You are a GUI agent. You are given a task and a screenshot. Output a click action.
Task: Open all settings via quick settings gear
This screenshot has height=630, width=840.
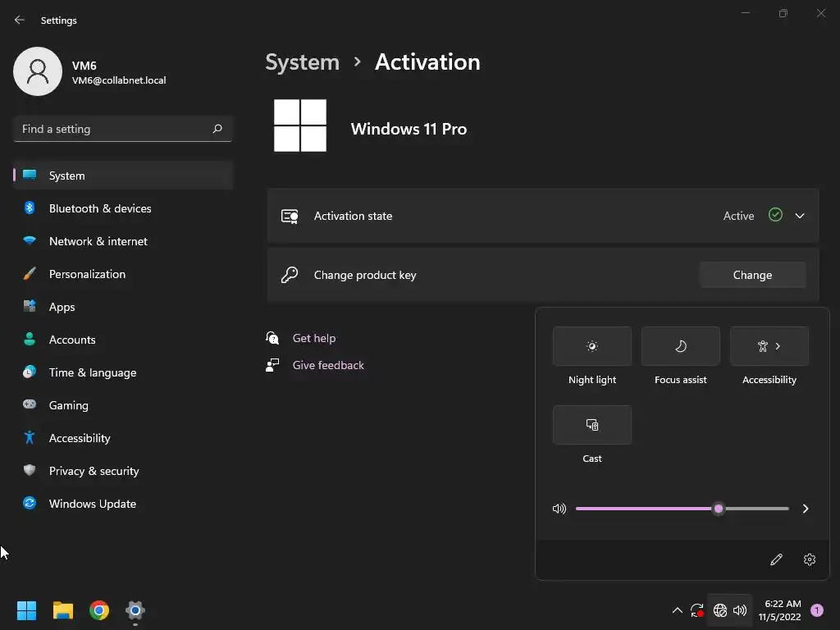click(810, 559)
